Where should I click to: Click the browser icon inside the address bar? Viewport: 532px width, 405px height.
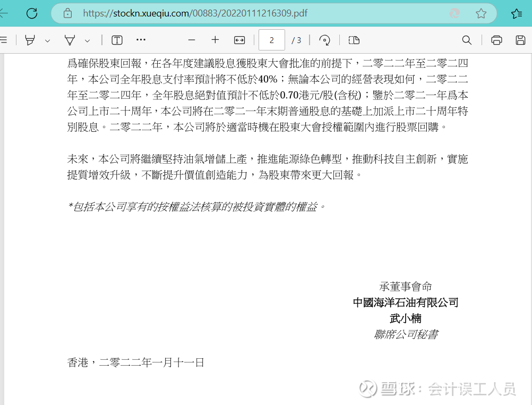454,13
